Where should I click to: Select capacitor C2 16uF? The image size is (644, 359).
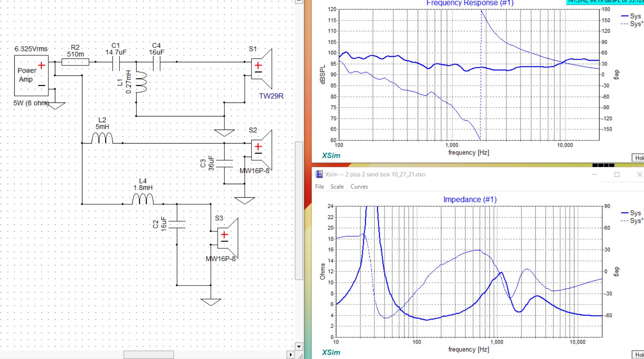pyautogui.click(x=177, y=224)
